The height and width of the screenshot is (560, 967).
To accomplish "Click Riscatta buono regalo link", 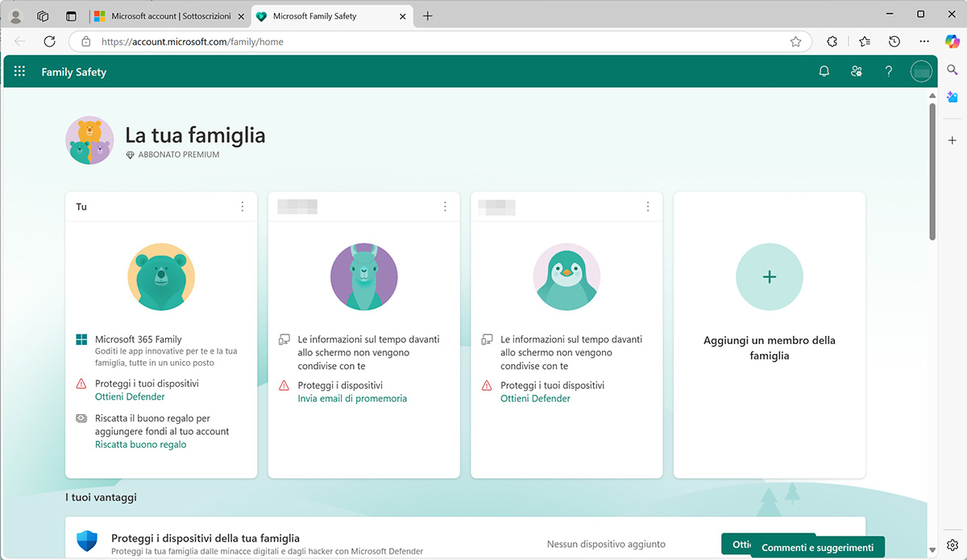I will (x=140, y=444).
